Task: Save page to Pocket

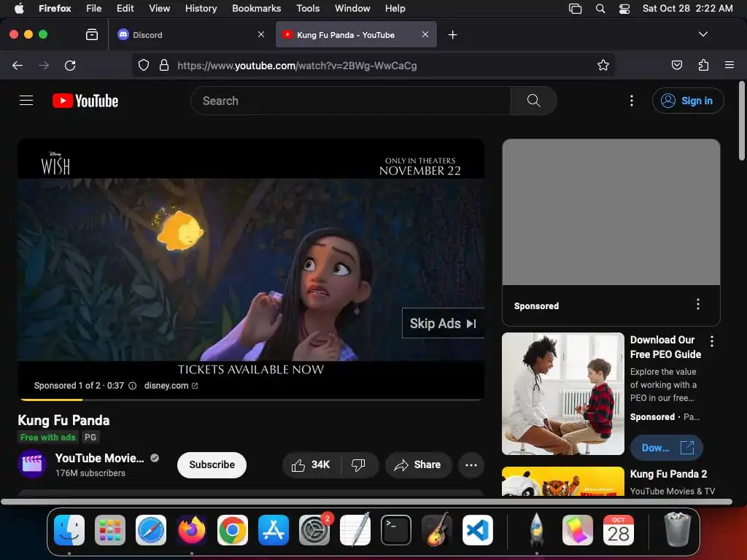Action: tap(676, 65)
